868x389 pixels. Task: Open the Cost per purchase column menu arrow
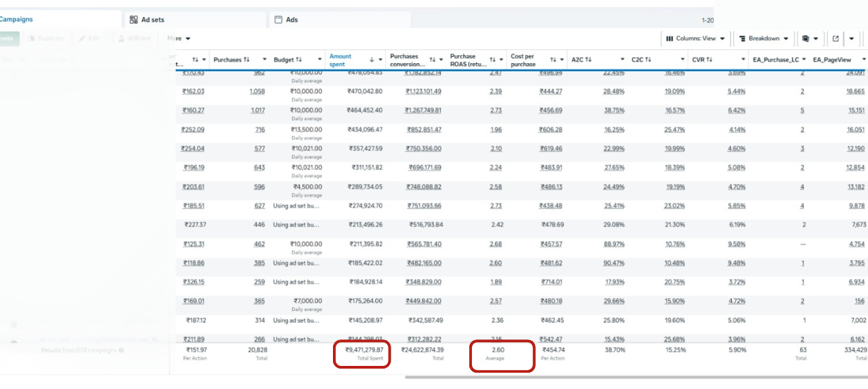562,60
